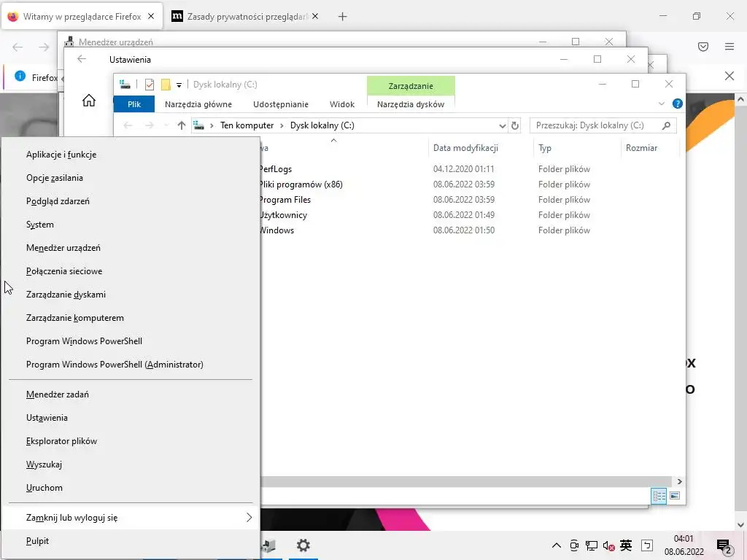747x560 pixels.
Task: Switch Explorer to large icons view
Action: click(x=675, y=496)
